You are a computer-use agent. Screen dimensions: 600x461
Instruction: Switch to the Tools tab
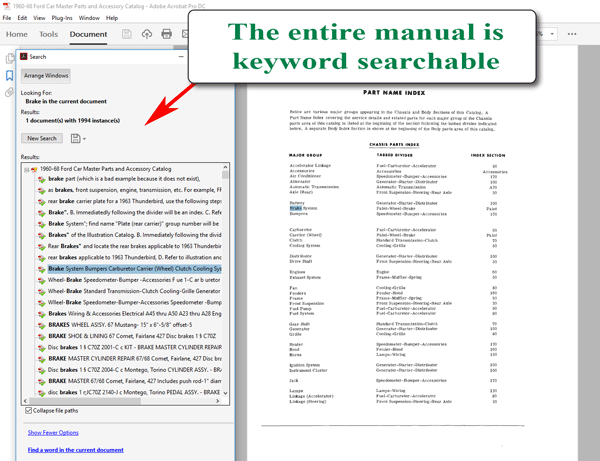point(49,34)
